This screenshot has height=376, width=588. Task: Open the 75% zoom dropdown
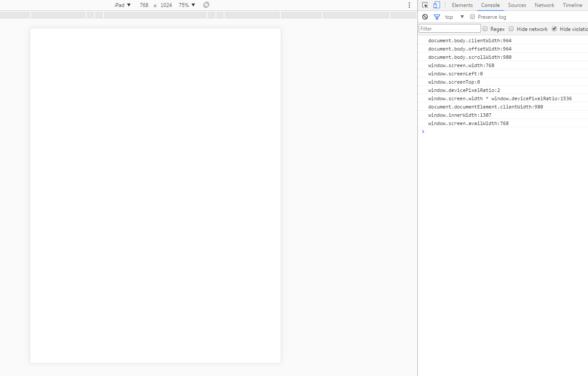point(187,5)
